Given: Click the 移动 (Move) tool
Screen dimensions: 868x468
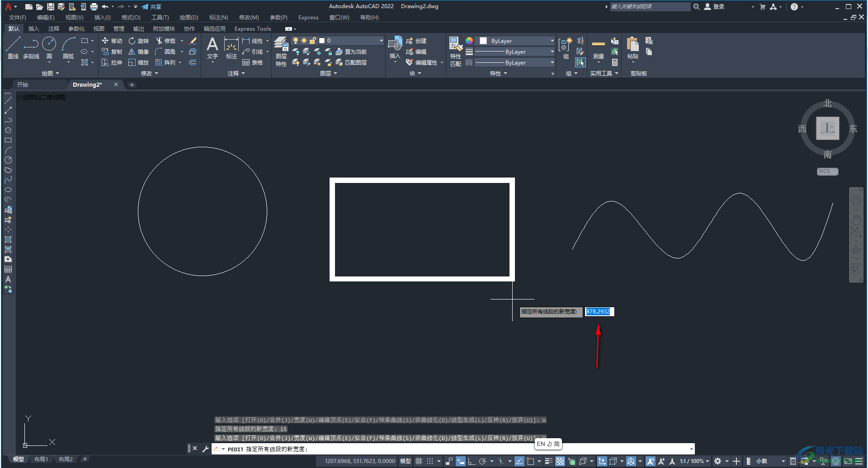Looking at the screenshot, I should click(112, 41).
